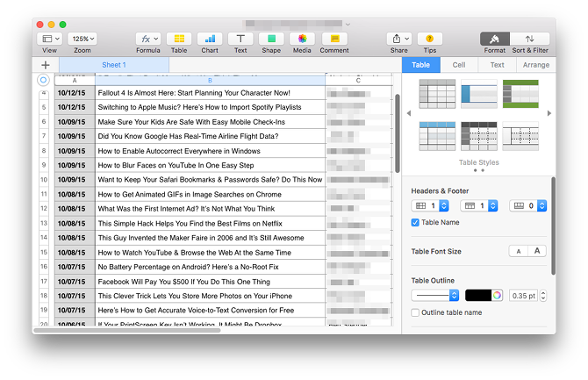Switch to the Cell tab
The height and width of the screenshot is (380, 588).
pyautogui.click(x=459, y=65)
